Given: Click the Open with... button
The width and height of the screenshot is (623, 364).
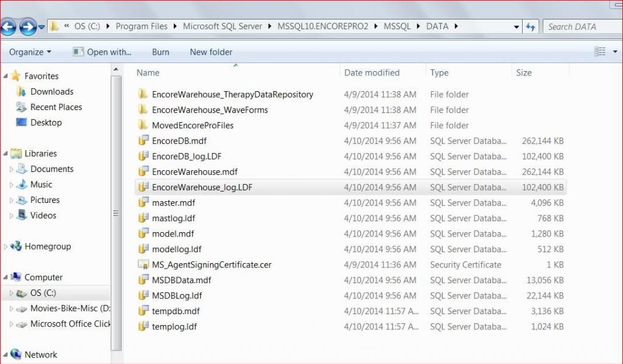Looking at the screenshot, I should coord(102,52).
